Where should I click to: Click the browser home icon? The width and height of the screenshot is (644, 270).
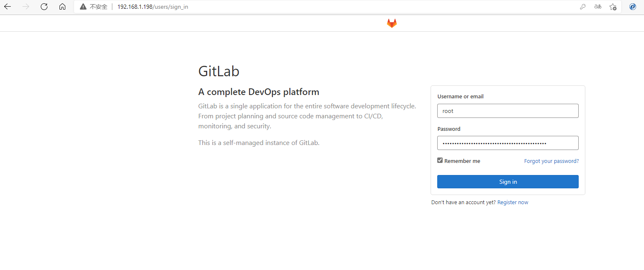(62, 7)
